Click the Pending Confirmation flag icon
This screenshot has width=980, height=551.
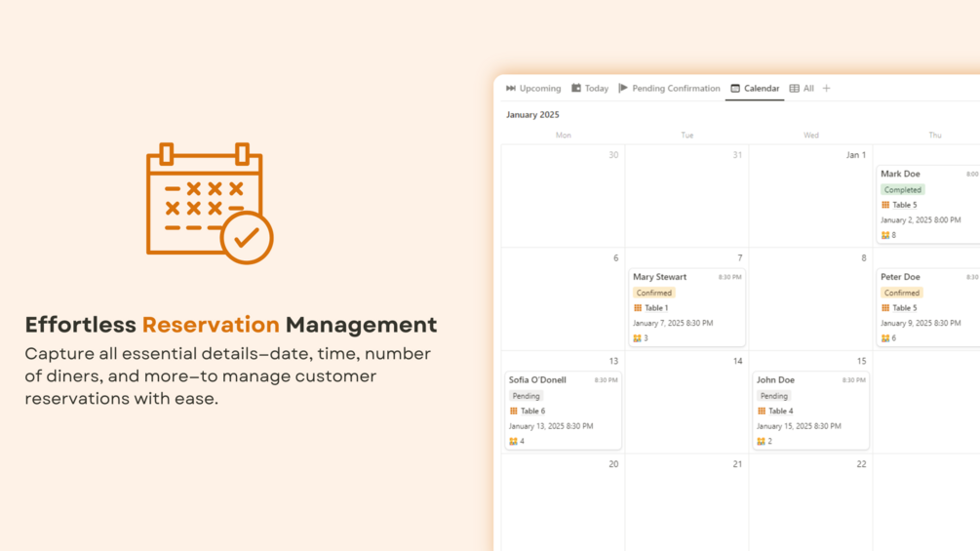[623, 88]
